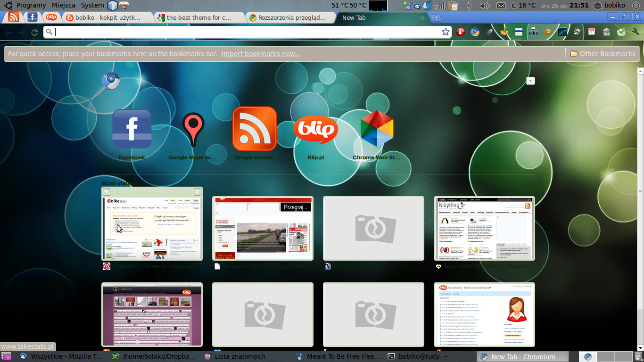
Task: Click the orange flame speech-bubble extension
Action: click(548, 32)
